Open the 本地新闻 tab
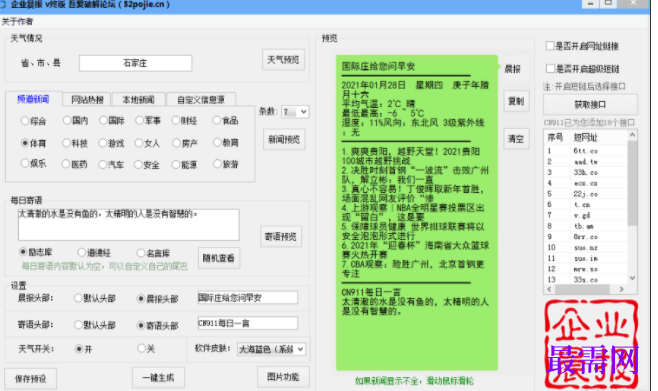 pyautogui.click(x=138, y=99)
